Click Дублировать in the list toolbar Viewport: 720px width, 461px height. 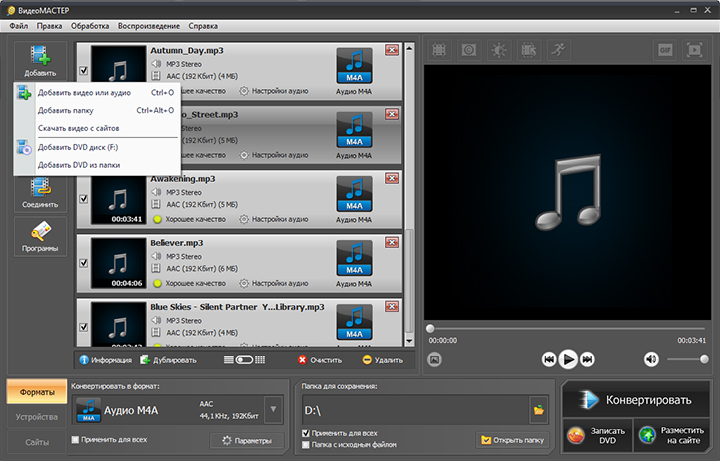point(169,360)
